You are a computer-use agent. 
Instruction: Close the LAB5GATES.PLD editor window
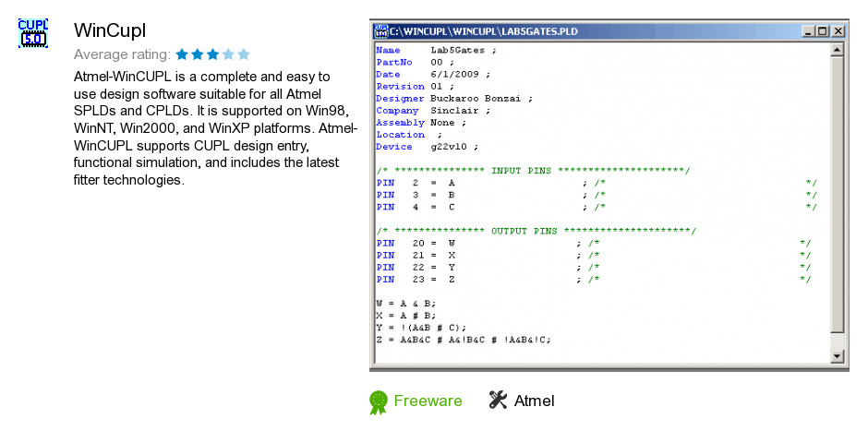pos(838,31)
